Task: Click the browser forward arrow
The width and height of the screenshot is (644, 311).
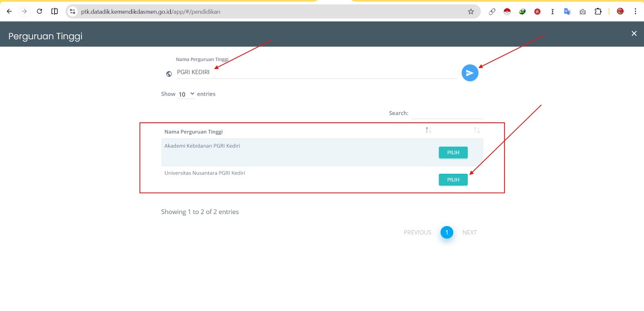Action: pos(24,11)
